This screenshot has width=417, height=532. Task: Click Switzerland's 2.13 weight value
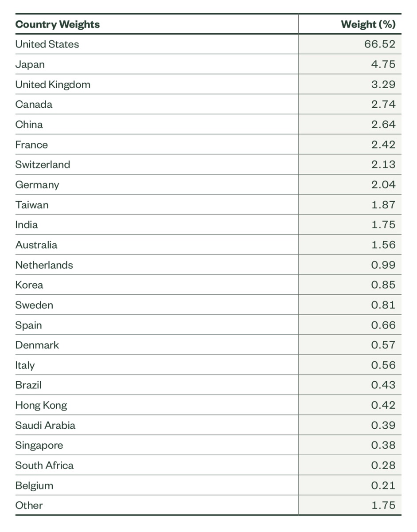(x=383, y=164)
